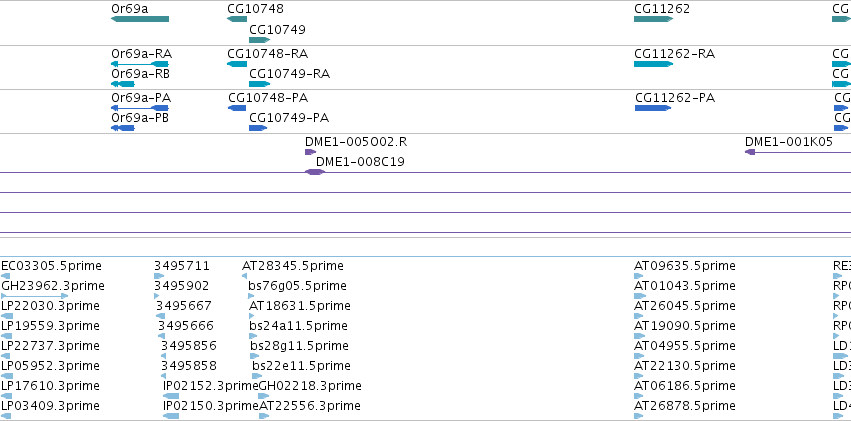The image size is (851, 421).
Task: Click the DME1-005O02.R purple feature arrow
Action: tap(310, 152)
